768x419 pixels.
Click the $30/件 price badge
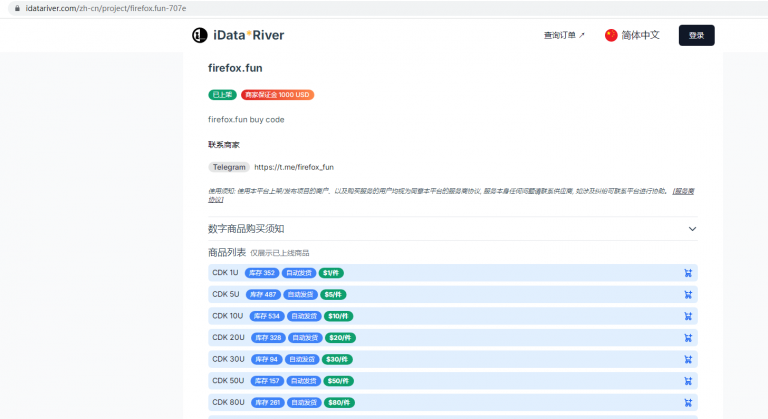pyautogui.click(x=337, y=359)
